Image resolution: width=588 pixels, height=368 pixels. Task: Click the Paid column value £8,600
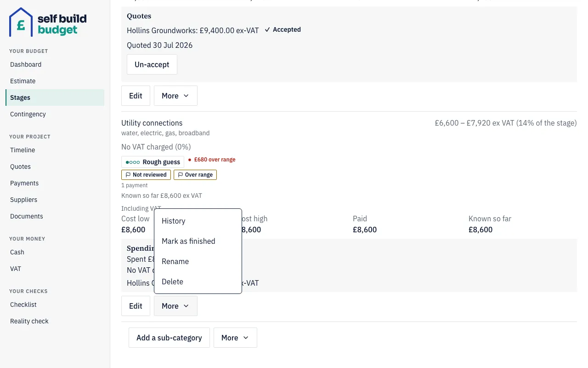click(x=365, y=230)
